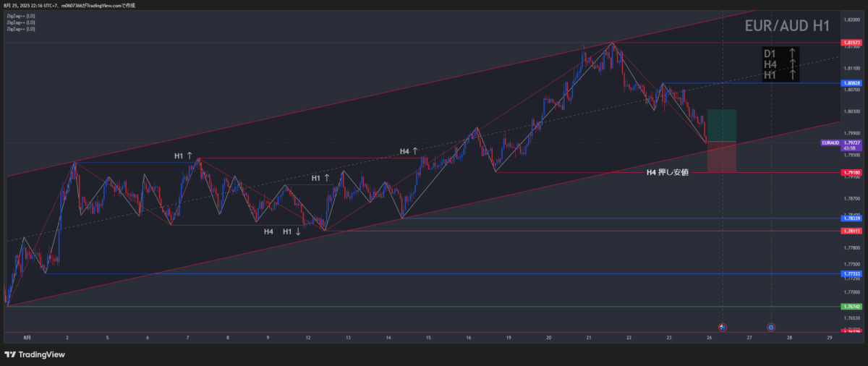Open the EU flag economic event marker
Viewport: 868px width, 366px height.
point(771,327)
